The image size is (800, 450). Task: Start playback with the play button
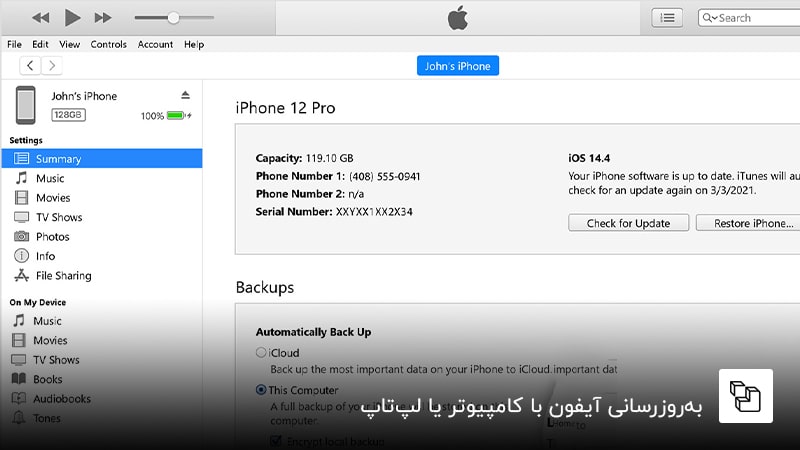point(72,18)
